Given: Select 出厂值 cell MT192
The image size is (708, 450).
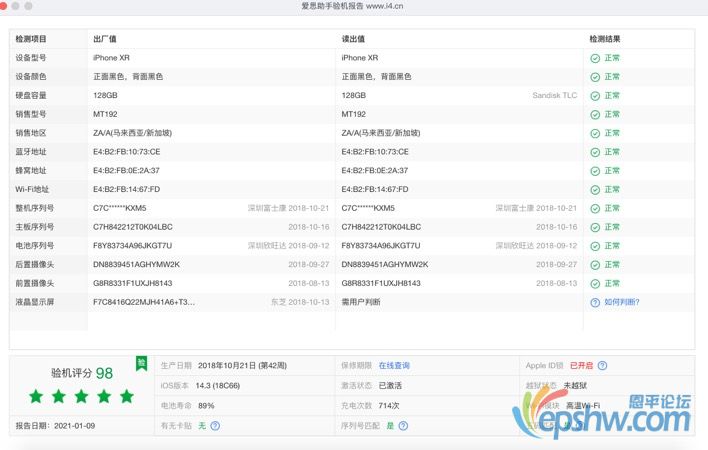Looking at the screenshot, I should point(105,114).
